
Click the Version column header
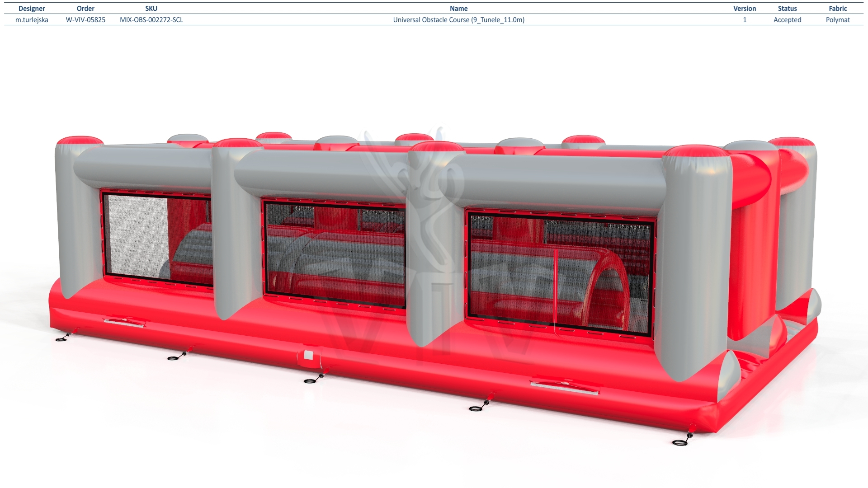point(745,9)
